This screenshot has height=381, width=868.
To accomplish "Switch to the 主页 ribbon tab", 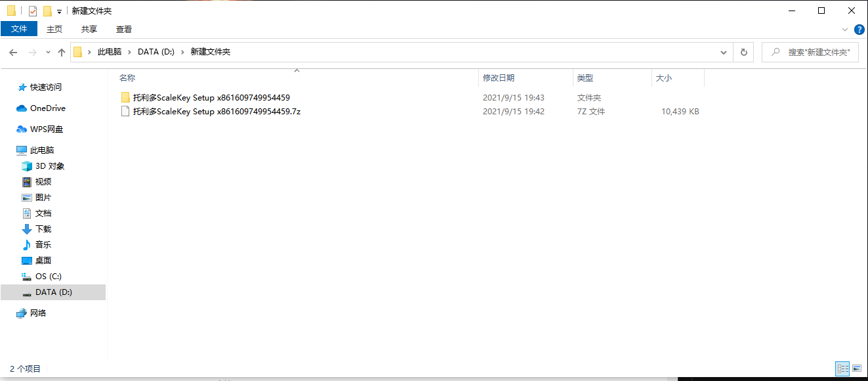I will tap(54, 29).
